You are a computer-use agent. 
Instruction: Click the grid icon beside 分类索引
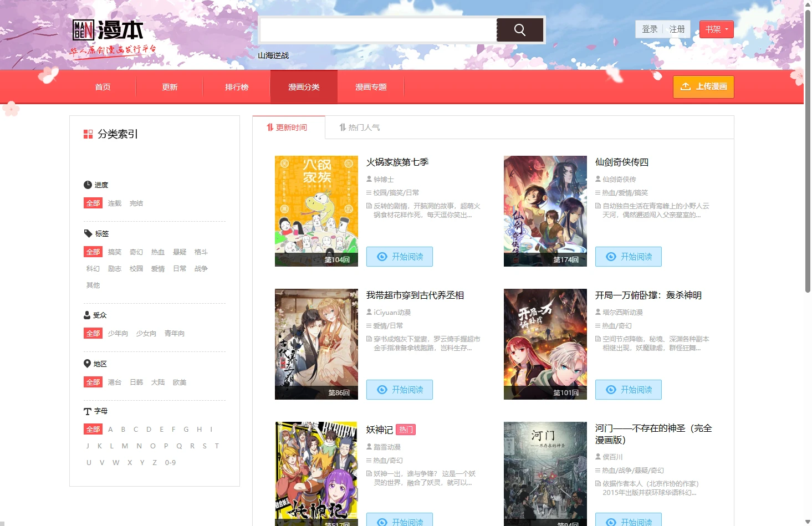[88, 134]
